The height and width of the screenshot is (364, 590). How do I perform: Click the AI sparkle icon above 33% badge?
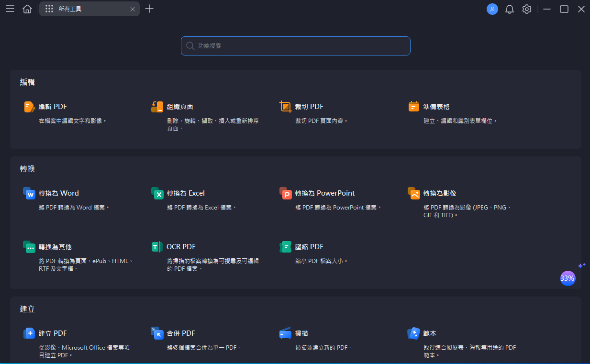pos(581,265)
